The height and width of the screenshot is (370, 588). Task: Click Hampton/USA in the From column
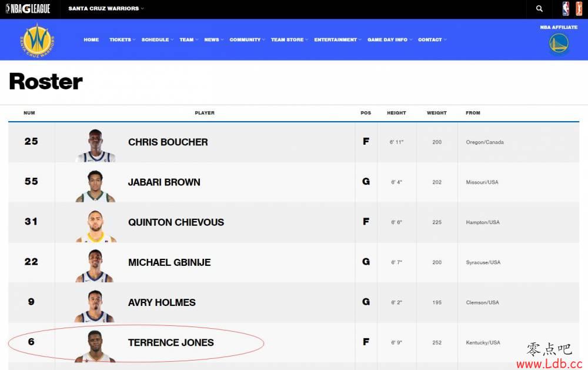483,222
